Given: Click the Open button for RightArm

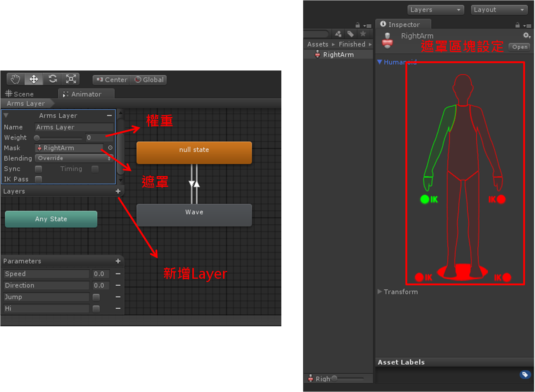Looking at the screenshot, I should 519,47.
